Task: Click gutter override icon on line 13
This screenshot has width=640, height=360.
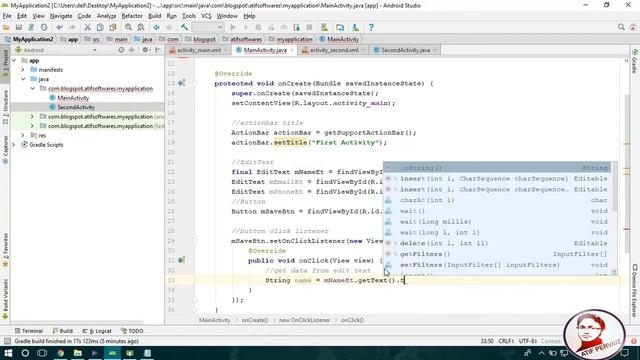Action: tap(182, 83)
